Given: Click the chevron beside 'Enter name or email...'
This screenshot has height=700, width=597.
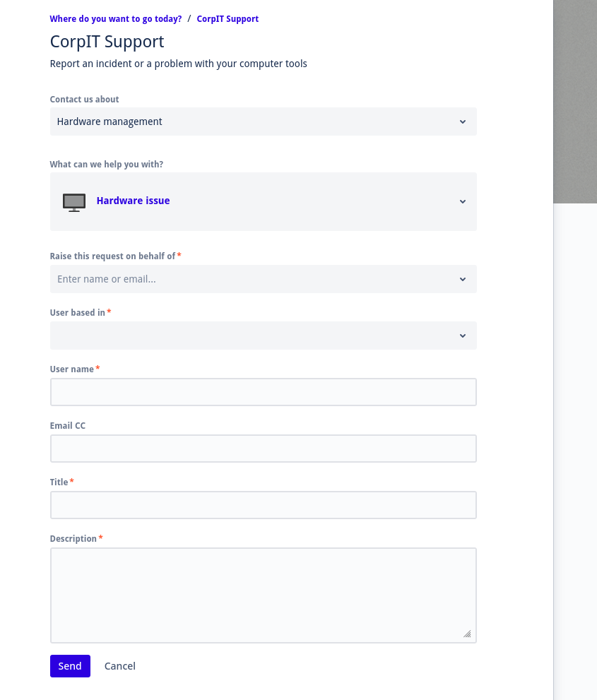Looking at the screenshot, I should pos(463,279).
